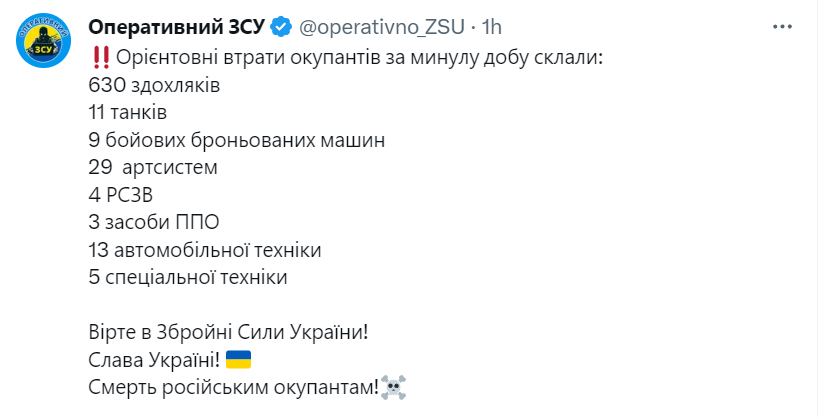
Task: Click the skull and crossbones emoji
Action: pyautogui.click(x=393, y=387)
